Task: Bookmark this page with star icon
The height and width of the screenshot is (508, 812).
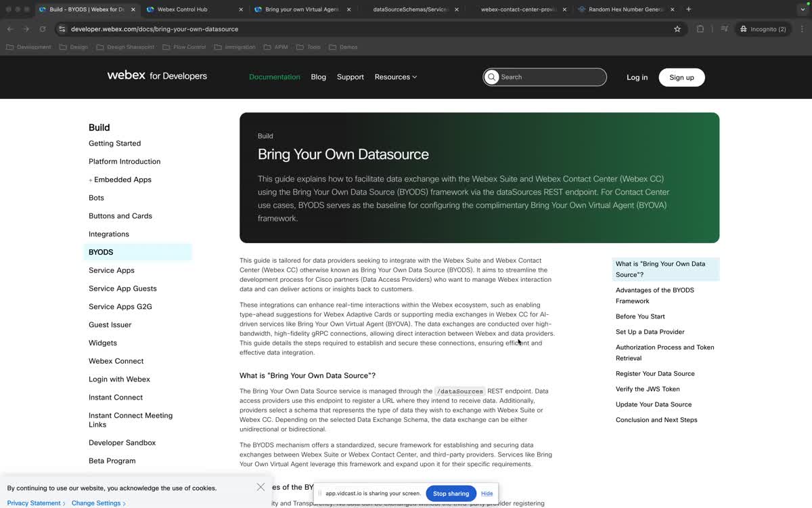Action: coord(677,29)
